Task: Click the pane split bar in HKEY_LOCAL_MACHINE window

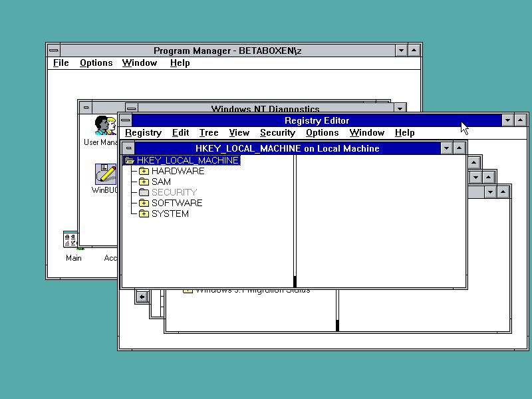Action: (x=295, y=221)
